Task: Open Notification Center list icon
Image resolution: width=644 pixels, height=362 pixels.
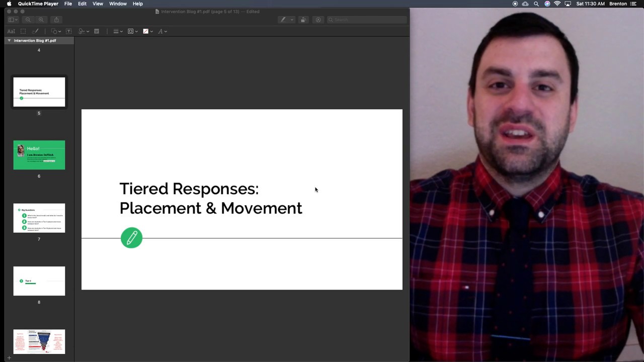Action: click(633, 4)
